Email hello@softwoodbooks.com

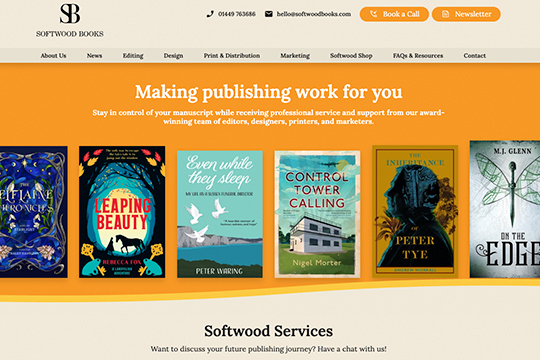point(314,14)
